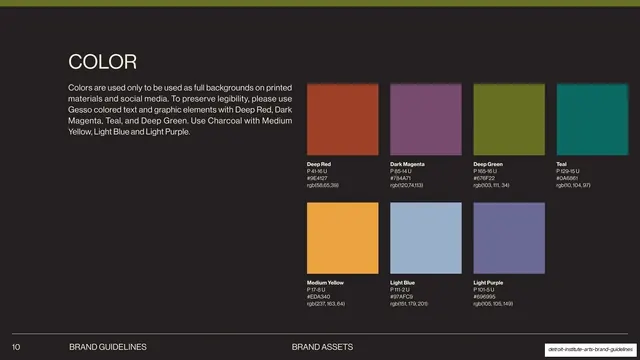Click the rgb value under Deep Green

click(491, 185)
